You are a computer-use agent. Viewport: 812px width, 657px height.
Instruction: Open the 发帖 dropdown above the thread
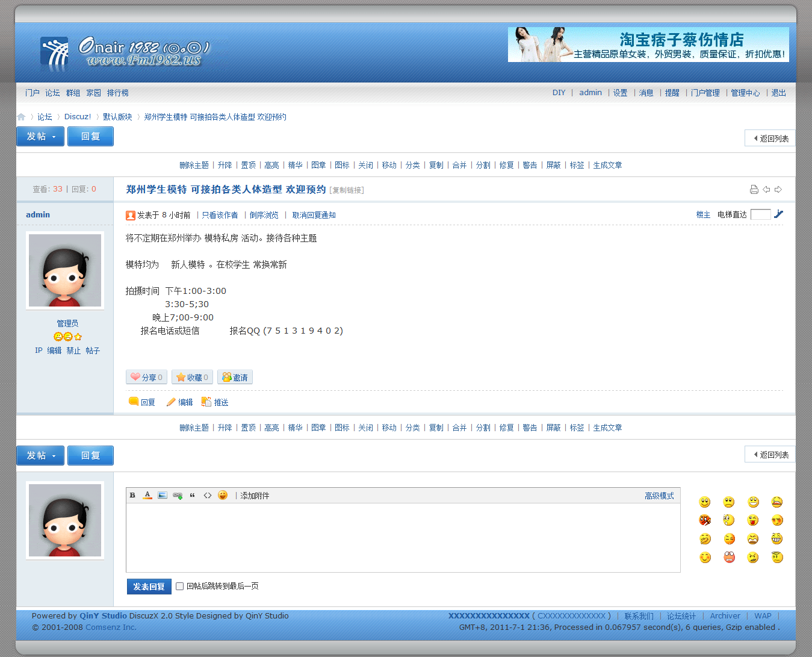click(x=40, y=137)
